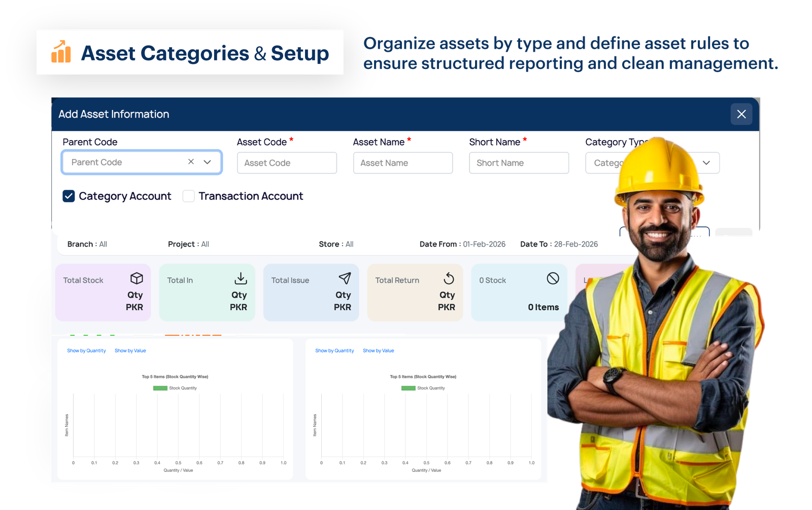Switch to Show by Value on the left chart
The height and width of the screenshot is (510, 812).
130,350
